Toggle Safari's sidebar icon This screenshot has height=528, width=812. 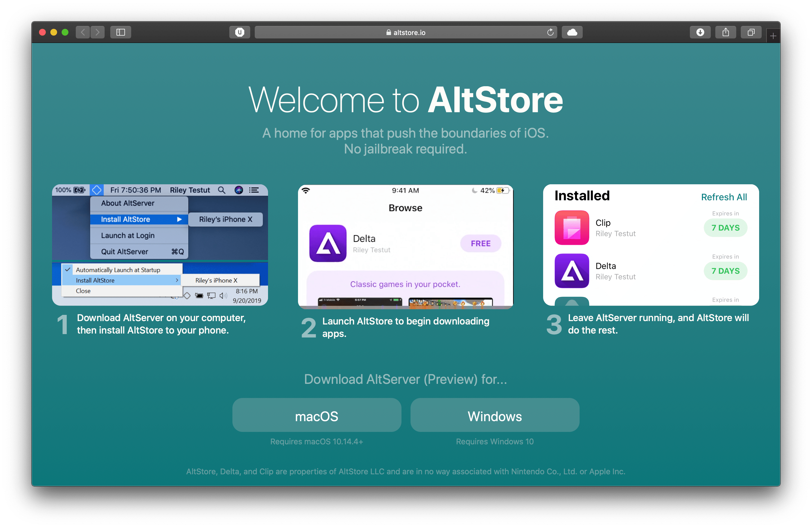(120, 32)
